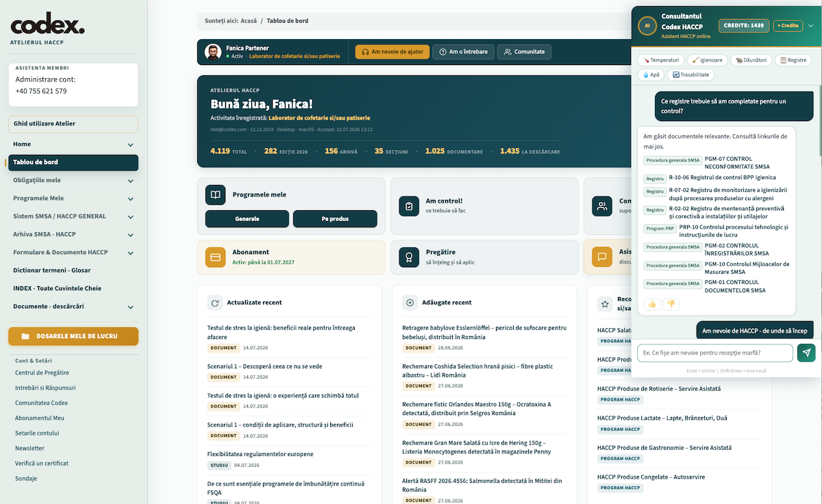822x504 pixels.
Task: Click the + Credite button
Action: pyautogui.click(x=788, y=25)
